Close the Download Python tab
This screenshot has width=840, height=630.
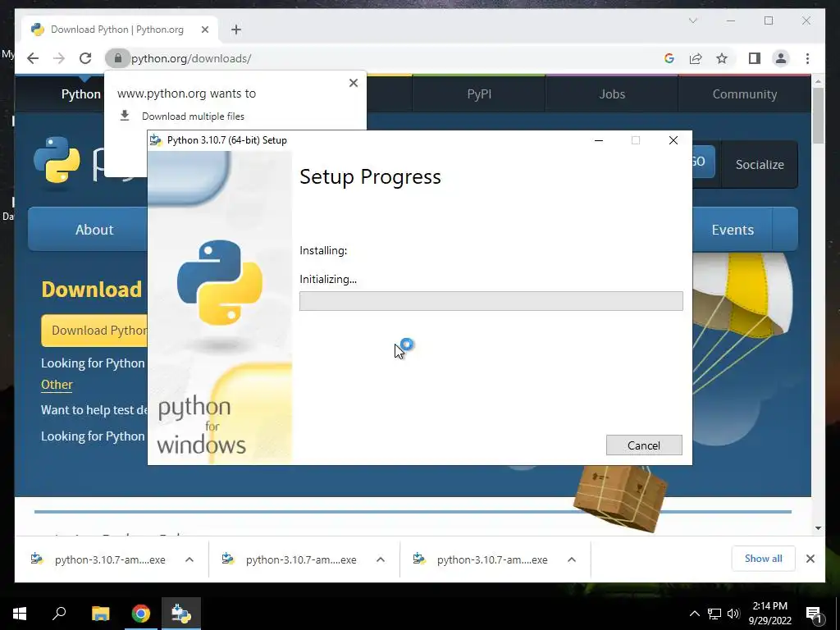pyautogui.click(x=204, y=30)
